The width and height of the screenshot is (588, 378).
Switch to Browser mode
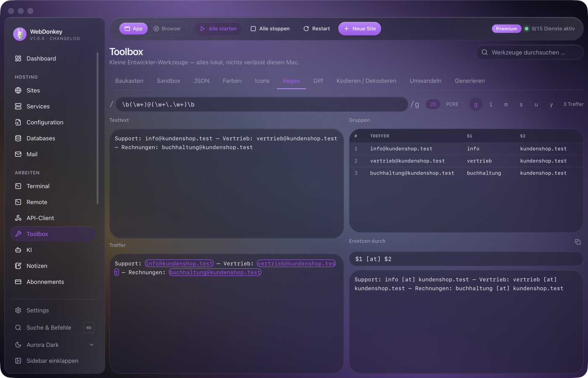(167, 29)
